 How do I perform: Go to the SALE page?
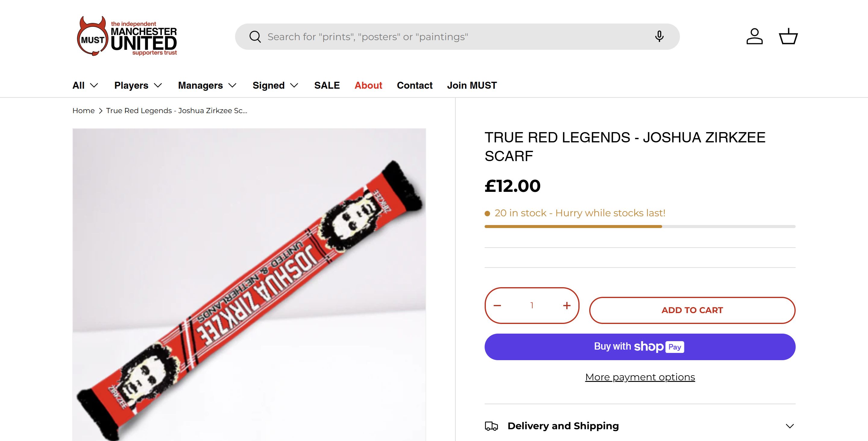click(x=327, y=85)
